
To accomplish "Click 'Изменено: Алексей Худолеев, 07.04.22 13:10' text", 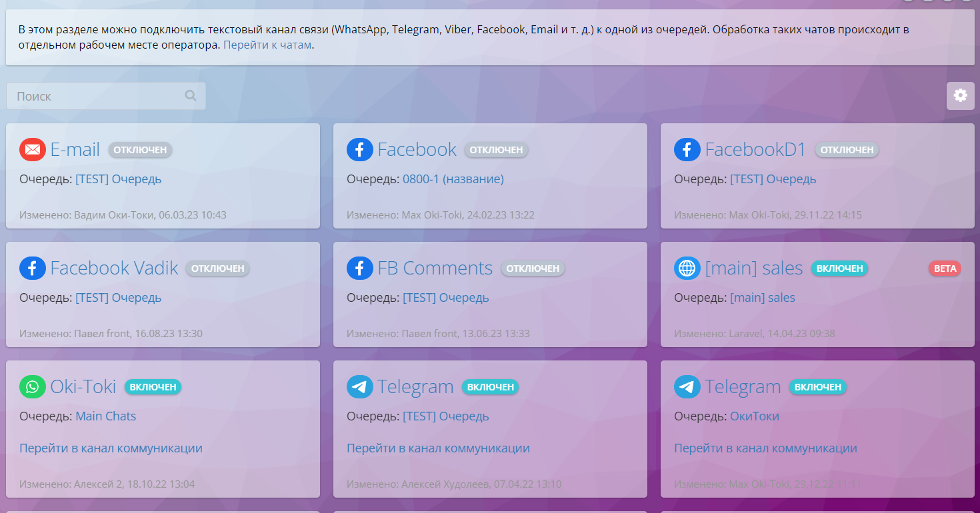I will click(454, 484).
